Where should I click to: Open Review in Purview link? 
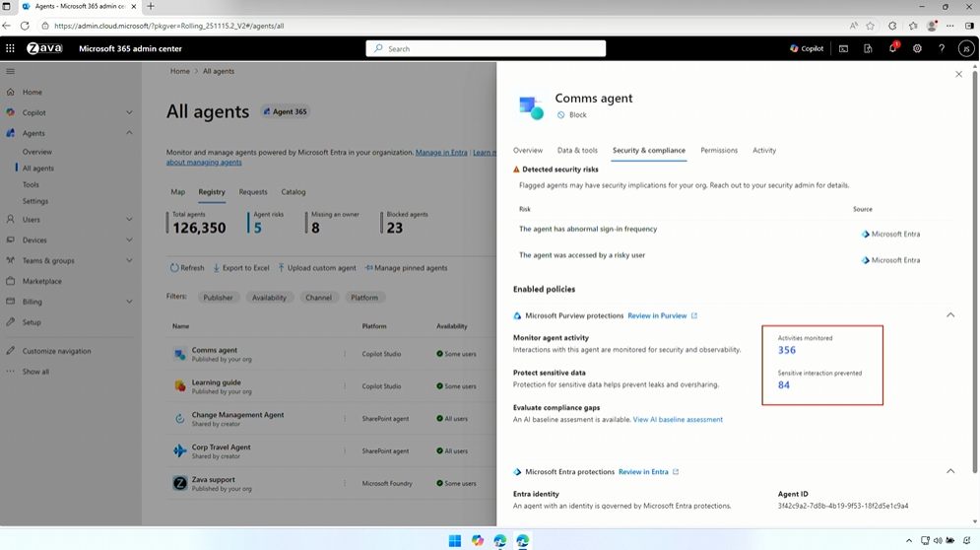[x=662, y=316]
